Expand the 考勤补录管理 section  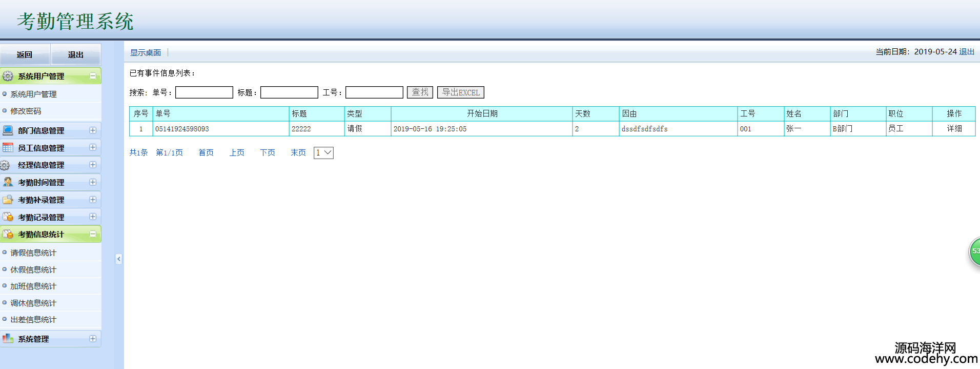coord(93,200)
